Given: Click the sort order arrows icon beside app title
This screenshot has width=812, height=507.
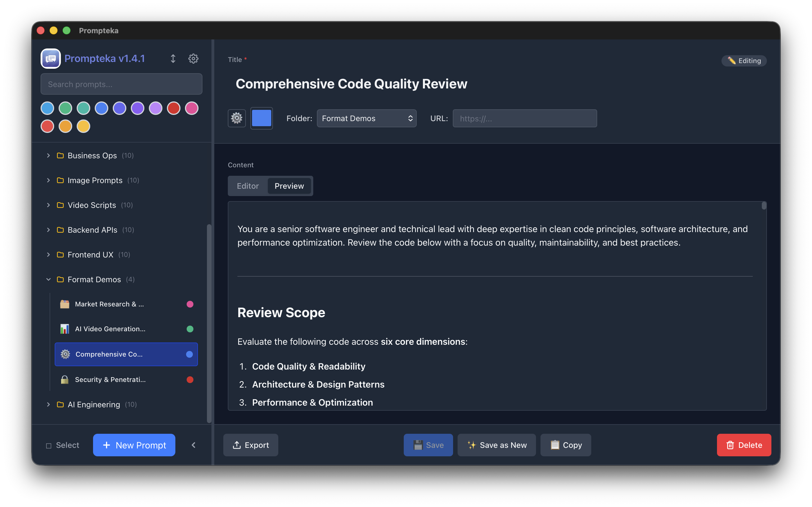Looking at the screenshot, I should click(173, 58).
